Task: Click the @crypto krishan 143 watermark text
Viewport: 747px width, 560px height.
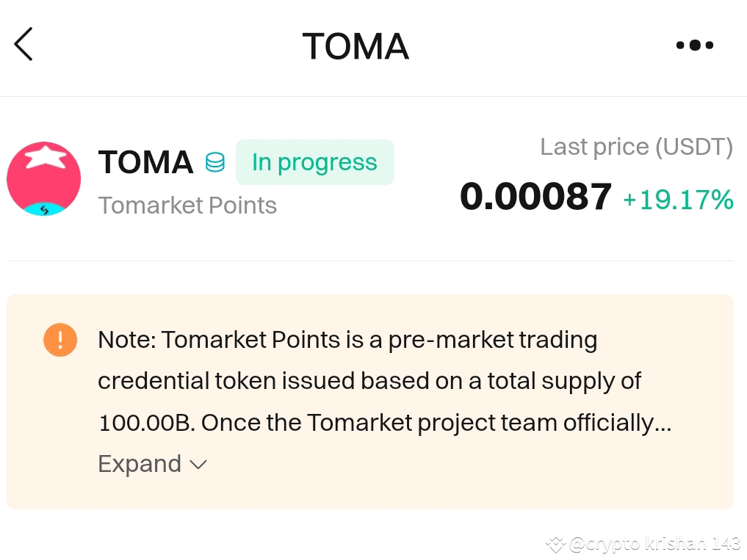Action: [655, 543]
